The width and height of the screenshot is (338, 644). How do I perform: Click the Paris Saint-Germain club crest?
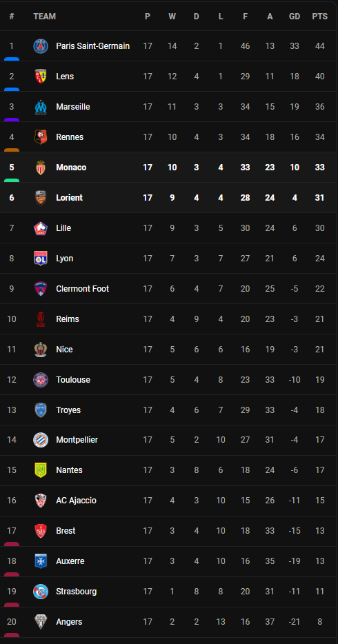[41, 46]
